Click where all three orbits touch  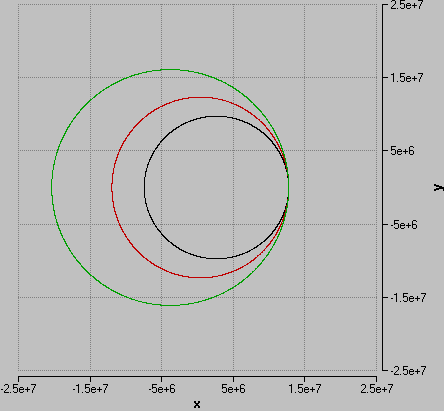point(288,188)
